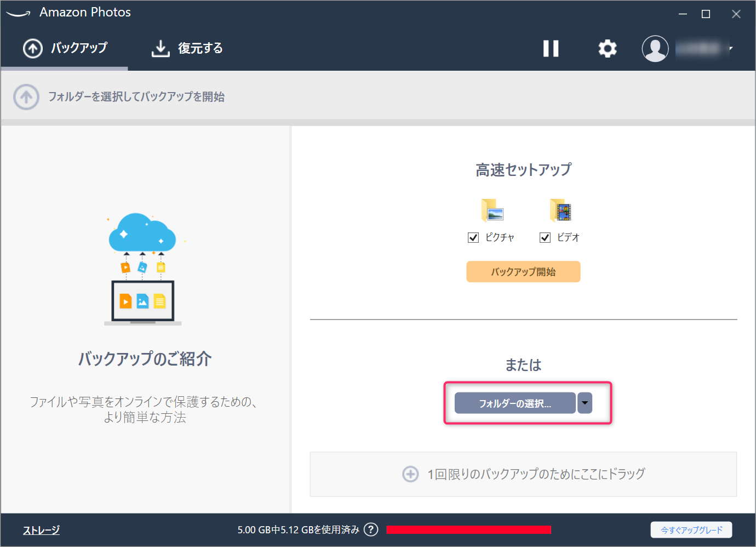Click the red storage usage bar

(468, 529)
